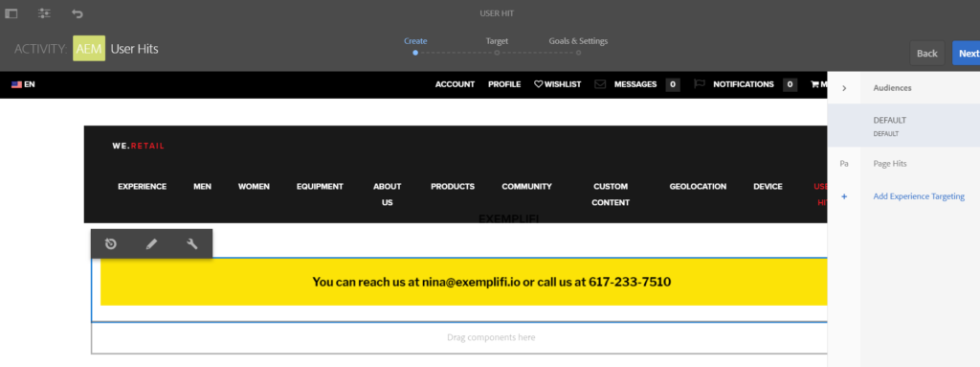The width and height of the screenshot is (980, 367).
Task: Click the WE.RETAIL logo
Action: [138, 146]
